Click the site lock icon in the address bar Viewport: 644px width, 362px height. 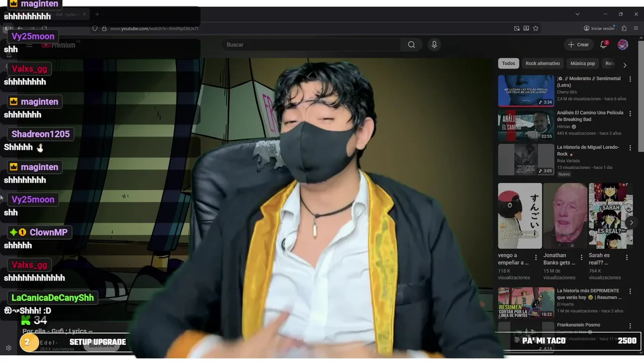[x=105, y=28]
